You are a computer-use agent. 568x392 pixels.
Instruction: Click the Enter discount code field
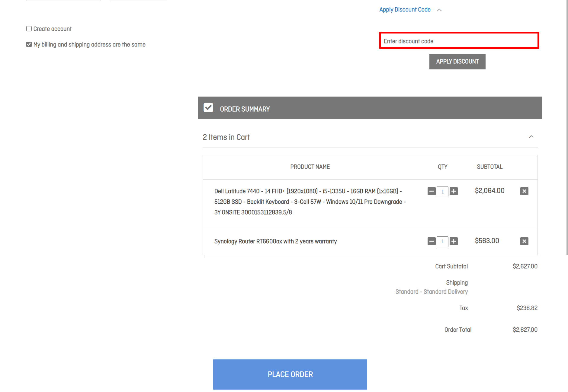click(458, 41)
